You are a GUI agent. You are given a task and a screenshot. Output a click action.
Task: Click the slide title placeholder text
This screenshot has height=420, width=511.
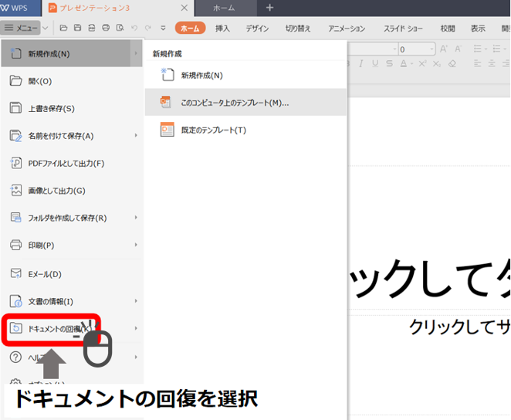[429, 279]
